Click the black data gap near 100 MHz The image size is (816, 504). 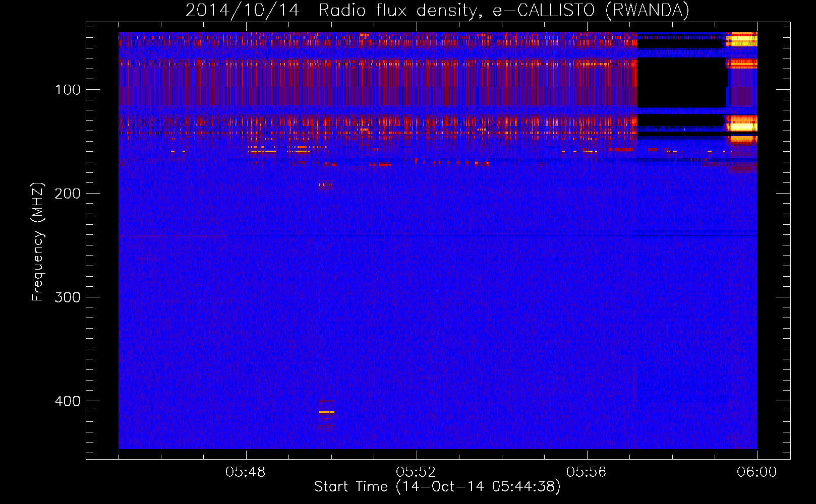coord(682,82)
